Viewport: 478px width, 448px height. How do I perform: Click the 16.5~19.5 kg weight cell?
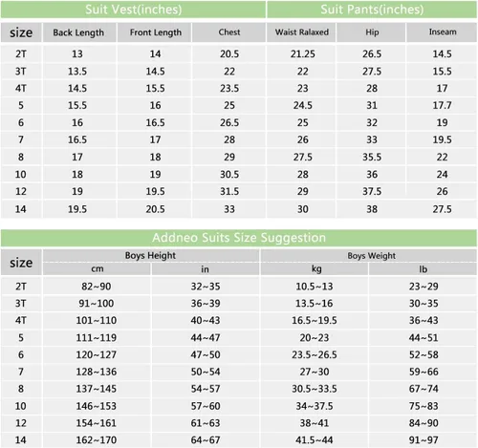[x=315, y=320]
